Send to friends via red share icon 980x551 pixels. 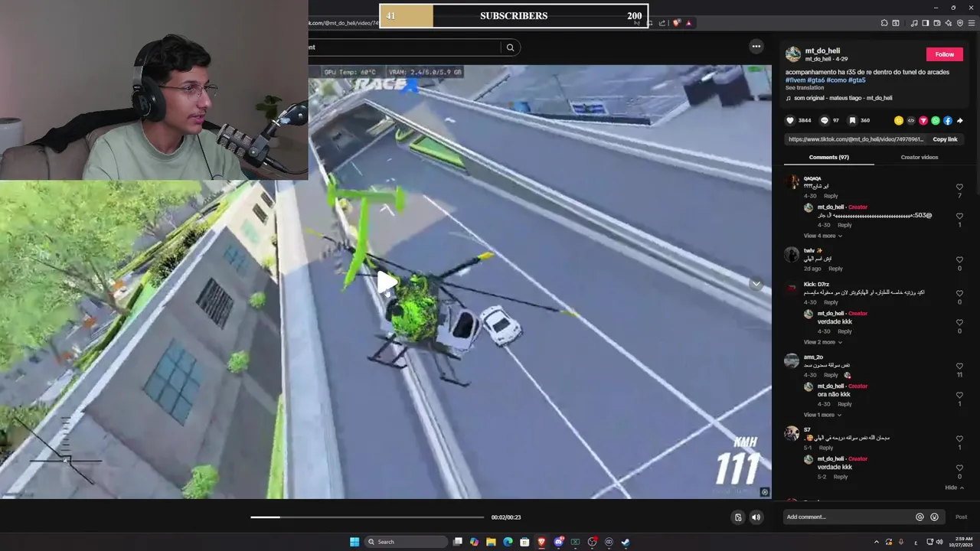(923, 120)
